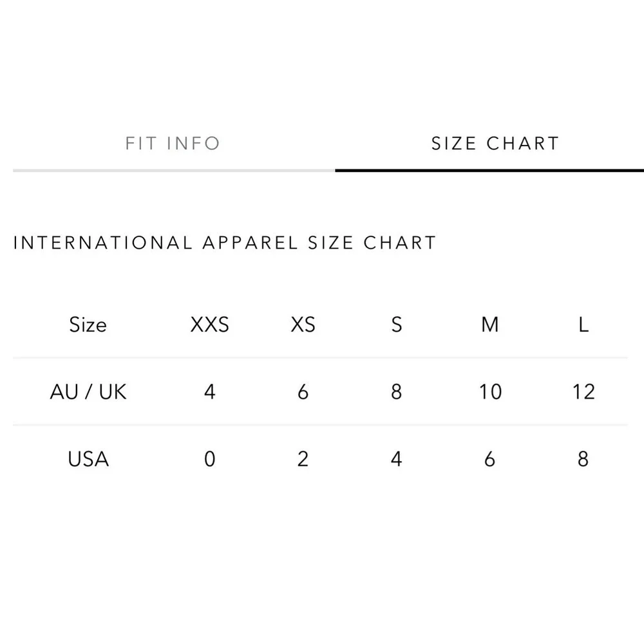644x644 pixels.
Task: Click USA size 6 under M column
Action: point(490,459)
